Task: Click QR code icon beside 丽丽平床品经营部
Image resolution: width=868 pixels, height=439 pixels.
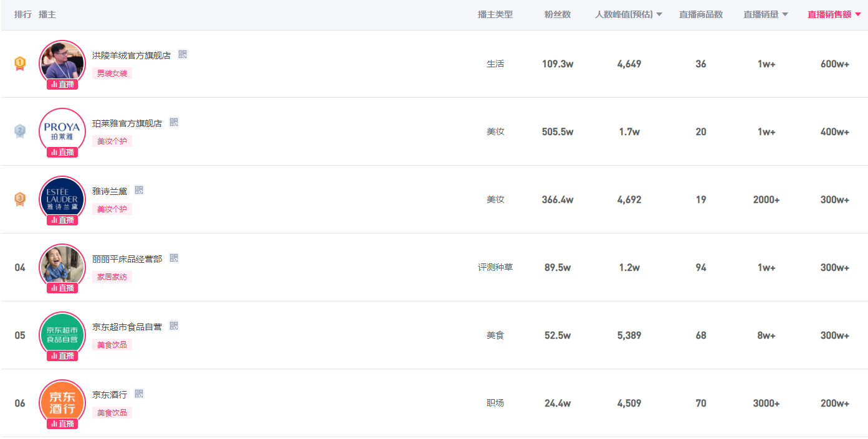Action: (174, 258)
